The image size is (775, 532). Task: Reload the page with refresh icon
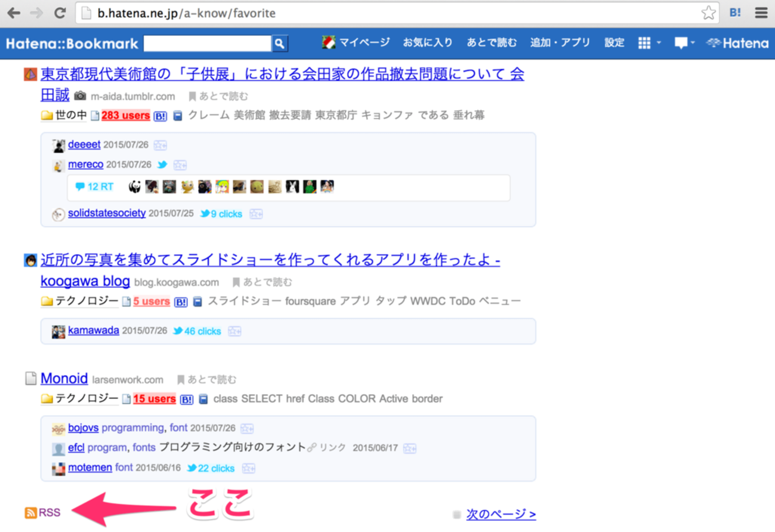[60, 13]
